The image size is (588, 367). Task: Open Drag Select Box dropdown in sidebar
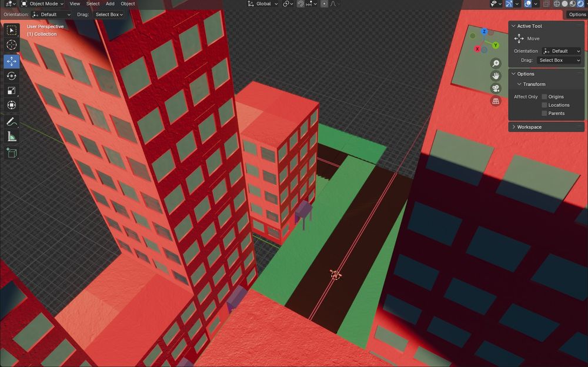click(559, 60)
